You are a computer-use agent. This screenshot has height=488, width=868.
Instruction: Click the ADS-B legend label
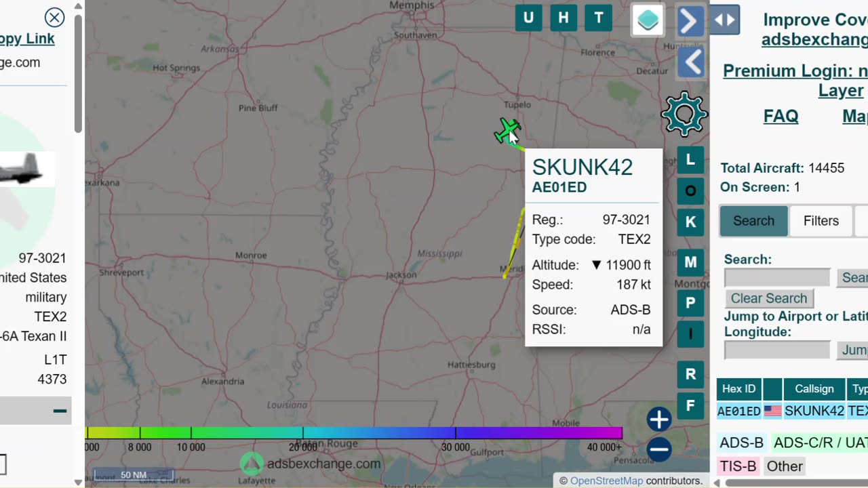741,443
